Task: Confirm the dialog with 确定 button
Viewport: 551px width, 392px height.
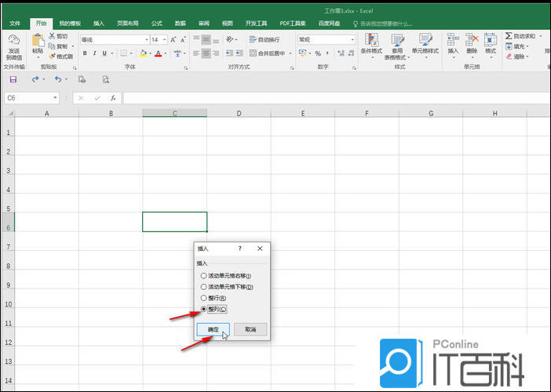Action: 213,329
